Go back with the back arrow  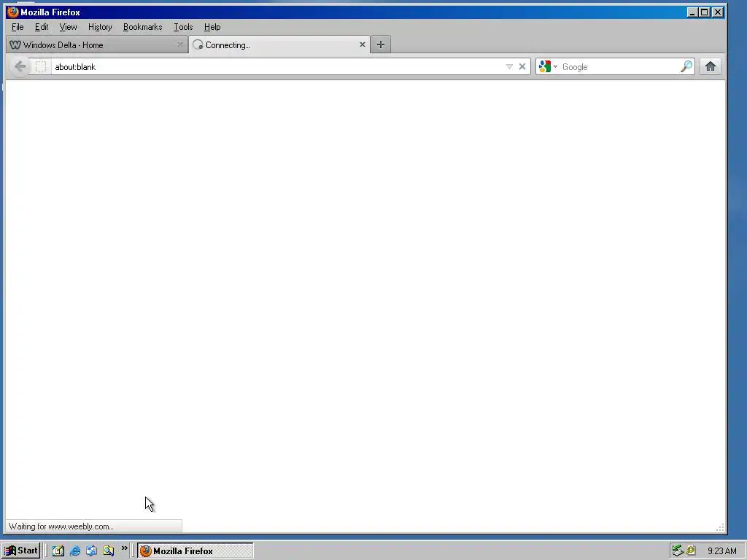(x=20, y=66)
